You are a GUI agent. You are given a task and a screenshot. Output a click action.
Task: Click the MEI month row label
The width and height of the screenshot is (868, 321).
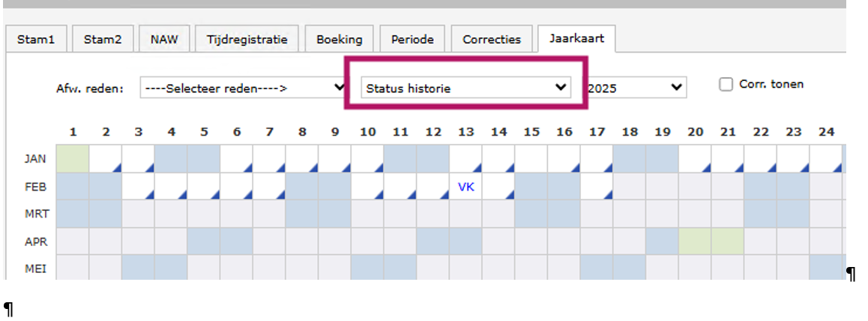click(x=35, y=269)
